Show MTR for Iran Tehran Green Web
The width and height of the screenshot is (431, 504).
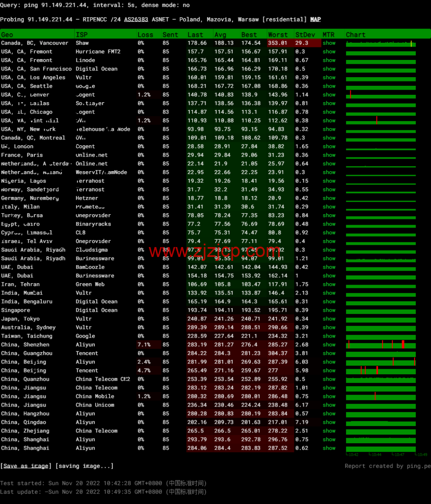click(x=329, y=284)
